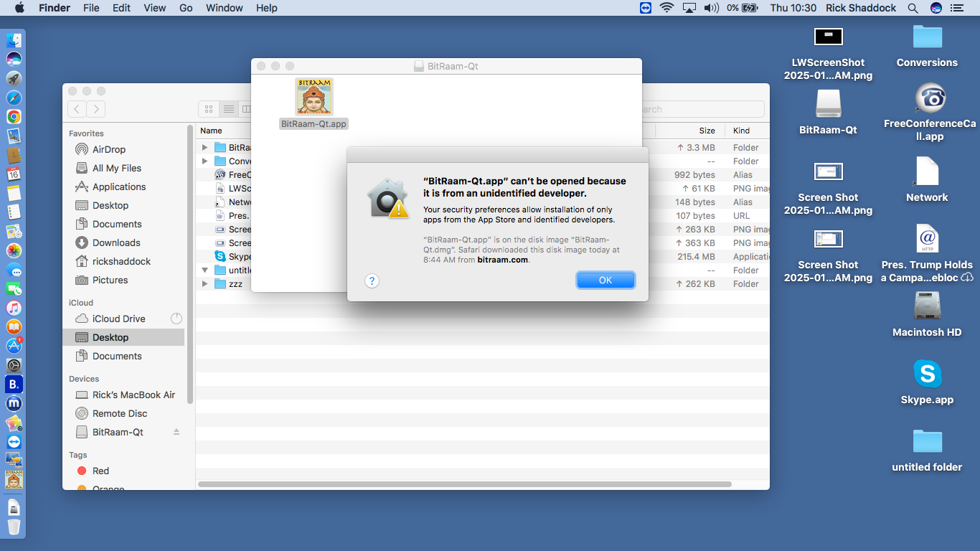Open System Preferences gear in the Dock

point(14,365)
